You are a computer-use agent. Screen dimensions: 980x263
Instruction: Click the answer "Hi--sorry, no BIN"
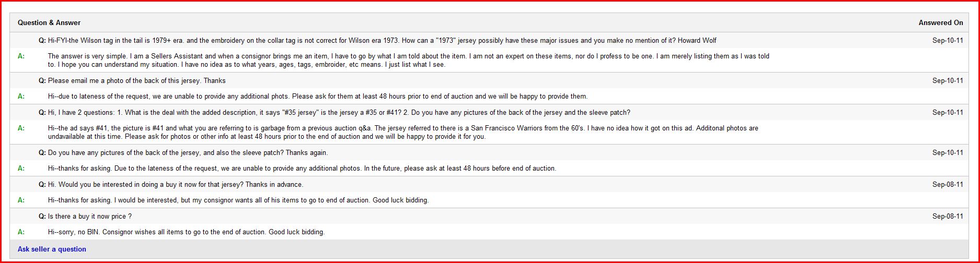186,232
